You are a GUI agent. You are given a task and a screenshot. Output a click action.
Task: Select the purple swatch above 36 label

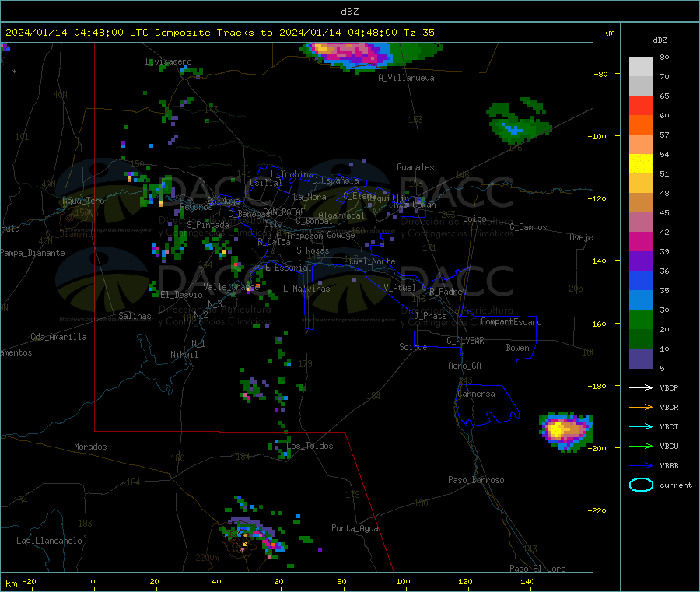click(x=641, y=261)
